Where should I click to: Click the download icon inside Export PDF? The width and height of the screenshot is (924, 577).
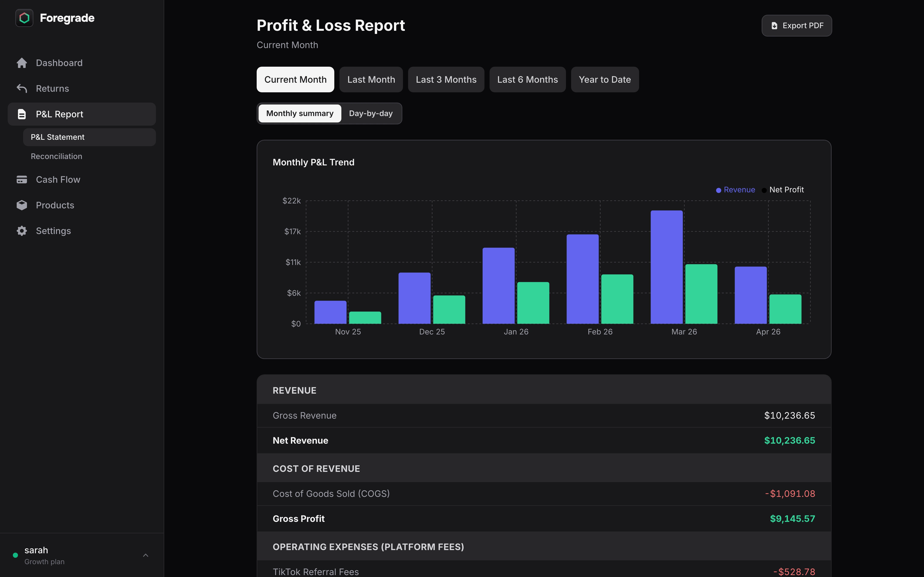coord(774,26)
